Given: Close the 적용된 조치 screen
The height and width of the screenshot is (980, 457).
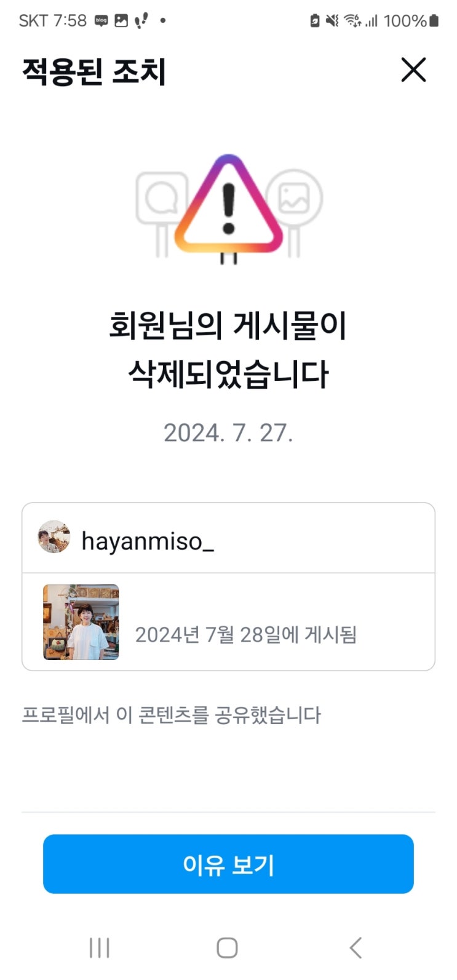Looking at the screenshot, I should tap(413, 70).
